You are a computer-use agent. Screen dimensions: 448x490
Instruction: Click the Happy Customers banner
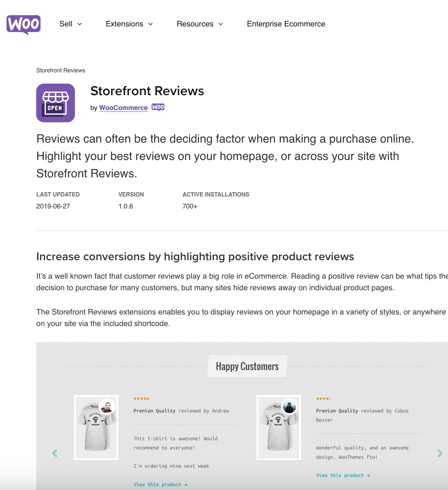click(247, 366)
